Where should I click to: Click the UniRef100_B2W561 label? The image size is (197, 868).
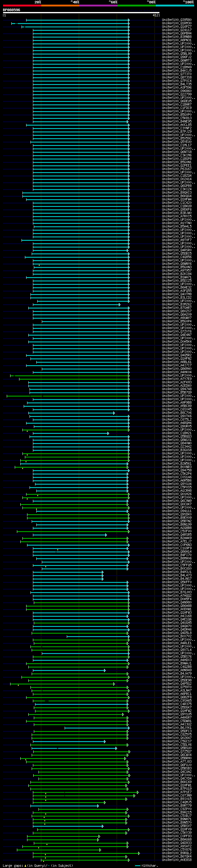[x=177, y=463]
